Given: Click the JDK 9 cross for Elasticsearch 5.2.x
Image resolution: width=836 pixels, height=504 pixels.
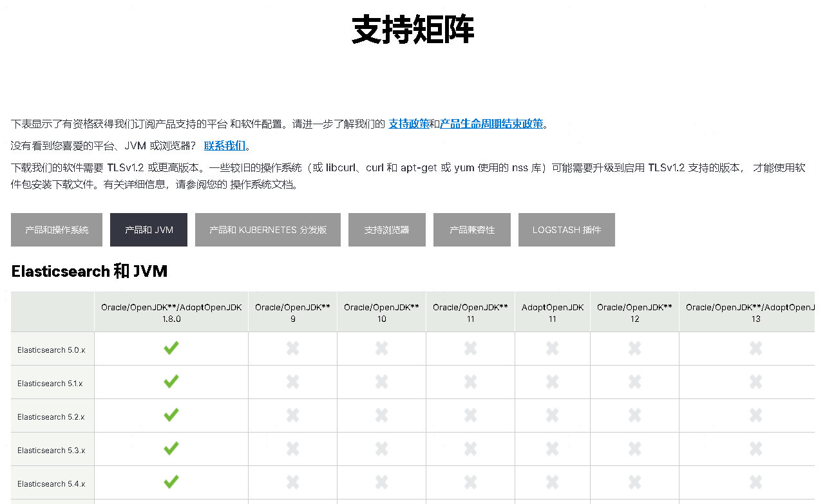Looking at the screenshot, I should coord(293,415).
